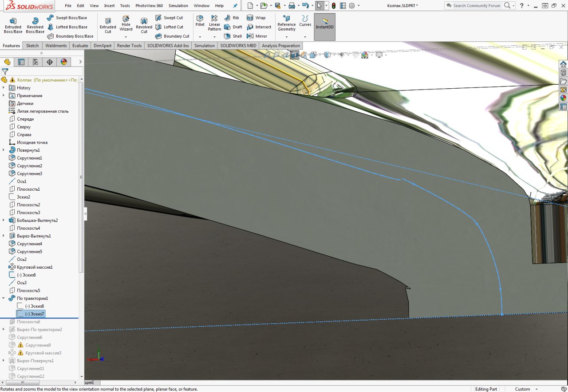
Task: Switch to the Sketch tab
Action: click(x=32, y=46)
